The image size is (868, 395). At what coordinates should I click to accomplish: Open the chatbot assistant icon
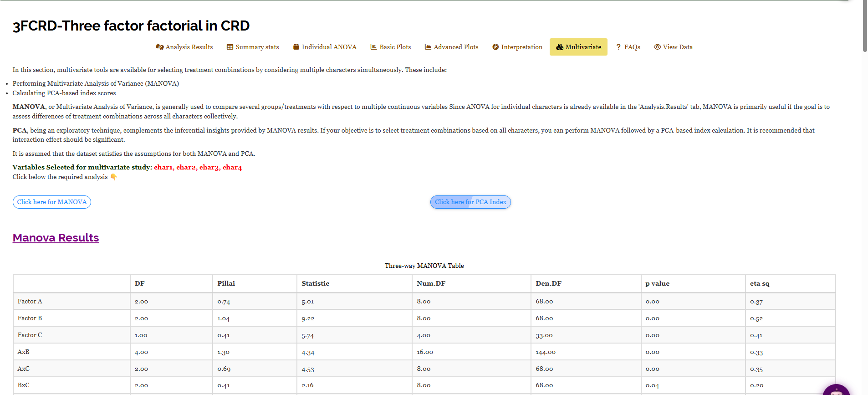(x=836, y=390)
